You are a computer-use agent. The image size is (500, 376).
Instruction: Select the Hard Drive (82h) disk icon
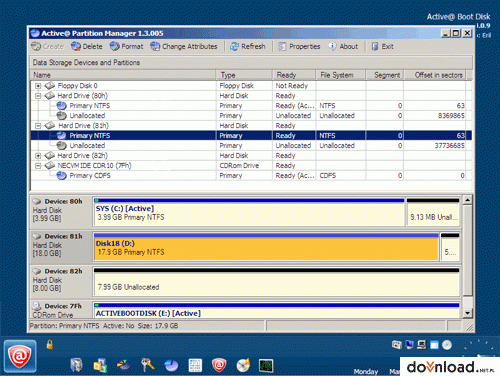pos(50,156)
